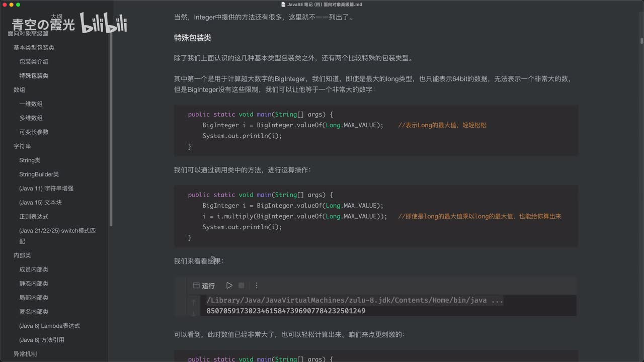
Task: Click the main document scrollbar thumb
Action: 641,41
